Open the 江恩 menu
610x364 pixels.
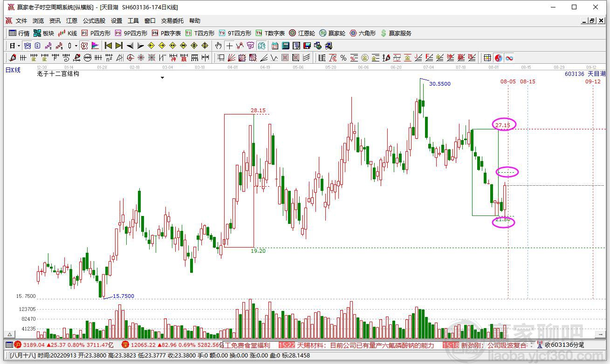[72, 21]
